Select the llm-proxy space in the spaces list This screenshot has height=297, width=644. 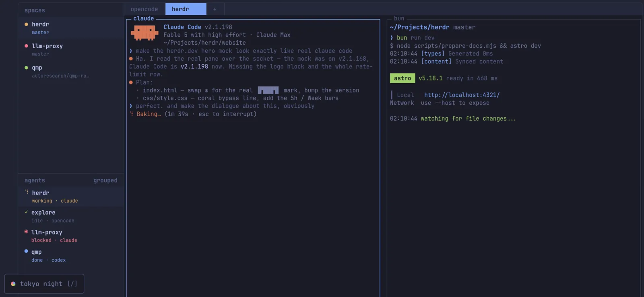(x=71, y=49)
